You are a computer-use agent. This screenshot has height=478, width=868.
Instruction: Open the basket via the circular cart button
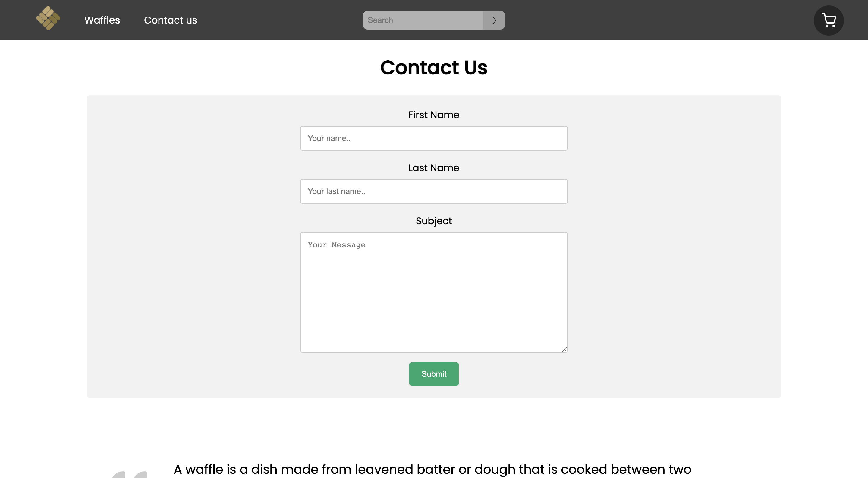tap(829, 20)
